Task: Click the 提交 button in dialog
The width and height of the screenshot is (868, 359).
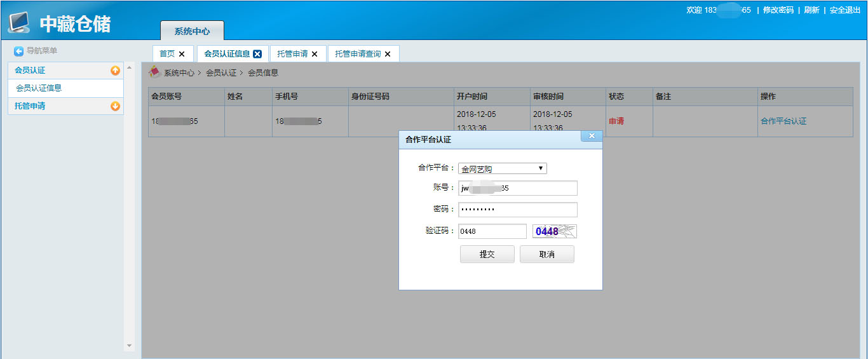Action: (487, 254)
